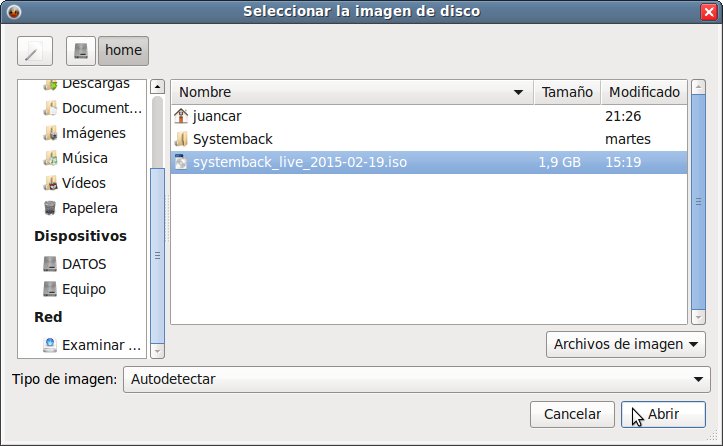Toggle the pencil location-entry button
The height and width of the screenshot is (446, 723).
tap(35, 51)
